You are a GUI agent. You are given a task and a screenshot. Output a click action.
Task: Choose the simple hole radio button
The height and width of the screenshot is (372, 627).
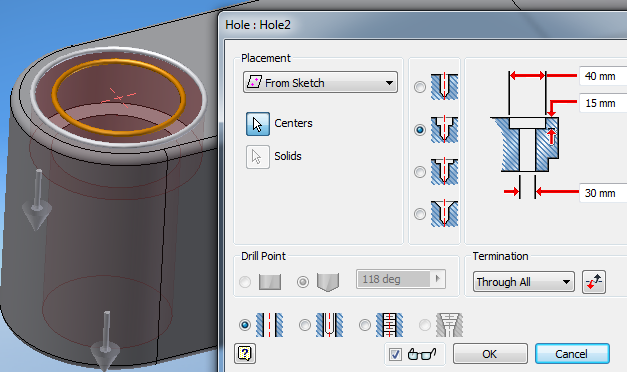(x=245, y=325)
